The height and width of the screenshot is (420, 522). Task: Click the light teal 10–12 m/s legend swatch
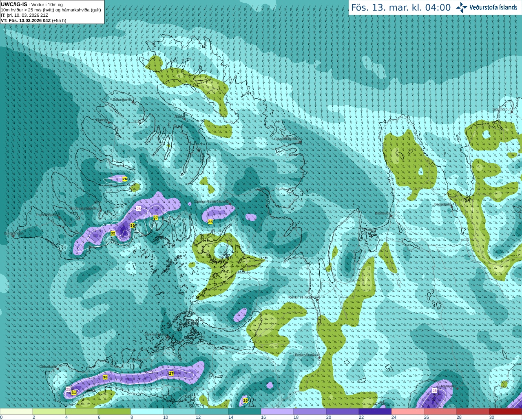(179, 411)
